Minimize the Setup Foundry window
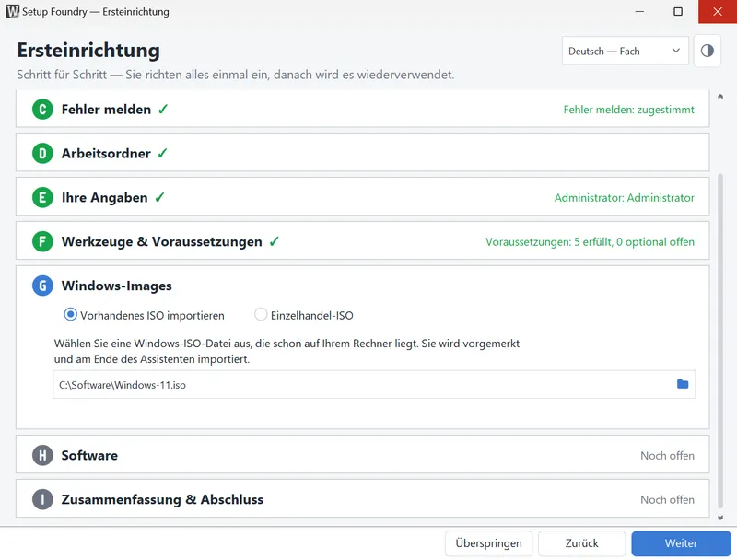The image size is (737, 560). [639, 11]
